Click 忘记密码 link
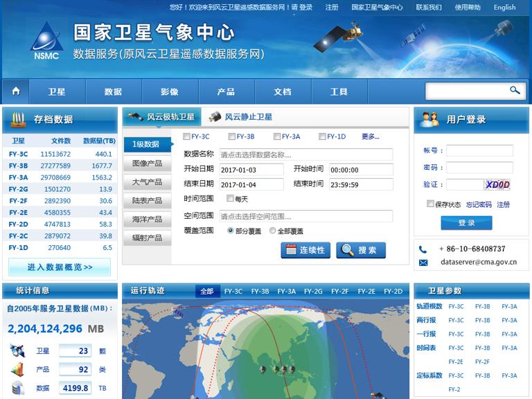532x399 pixels. point(479,204)
